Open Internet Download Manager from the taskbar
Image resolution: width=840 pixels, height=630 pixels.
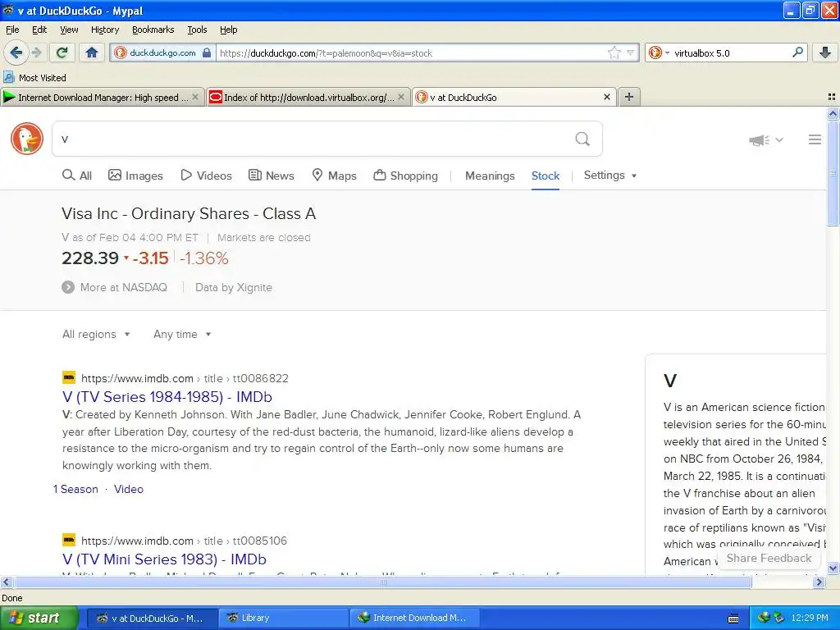[414, 618]
